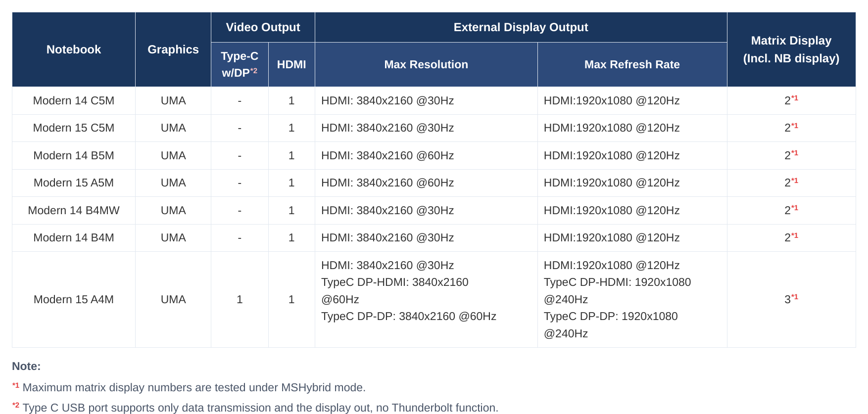Screen dimensions: 868x414
Task: Select the Max Refresh Rate header
Action: tap(632, 64)
